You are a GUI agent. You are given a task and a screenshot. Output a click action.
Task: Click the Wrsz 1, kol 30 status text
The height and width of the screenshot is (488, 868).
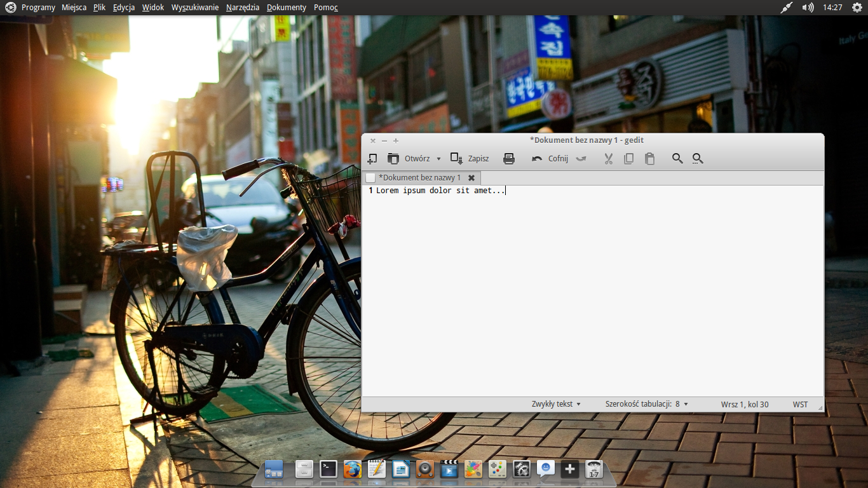click(x=745, y=404)
